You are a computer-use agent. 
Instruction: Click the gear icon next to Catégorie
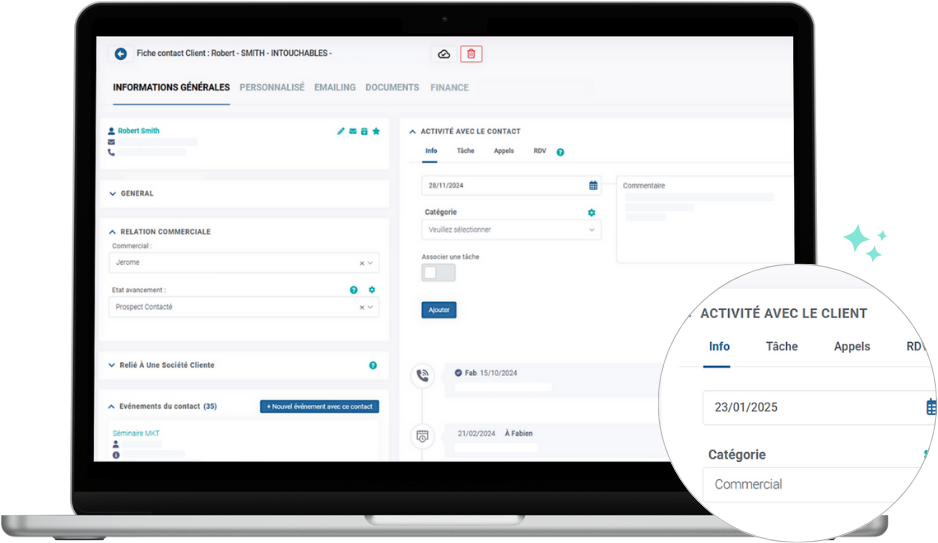tap(591, 213)
